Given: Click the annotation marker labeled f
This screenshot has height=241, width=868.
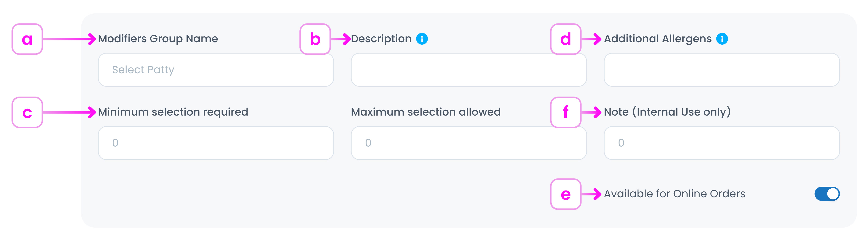Looking at the screenshot, I should [x=566, y=112].
